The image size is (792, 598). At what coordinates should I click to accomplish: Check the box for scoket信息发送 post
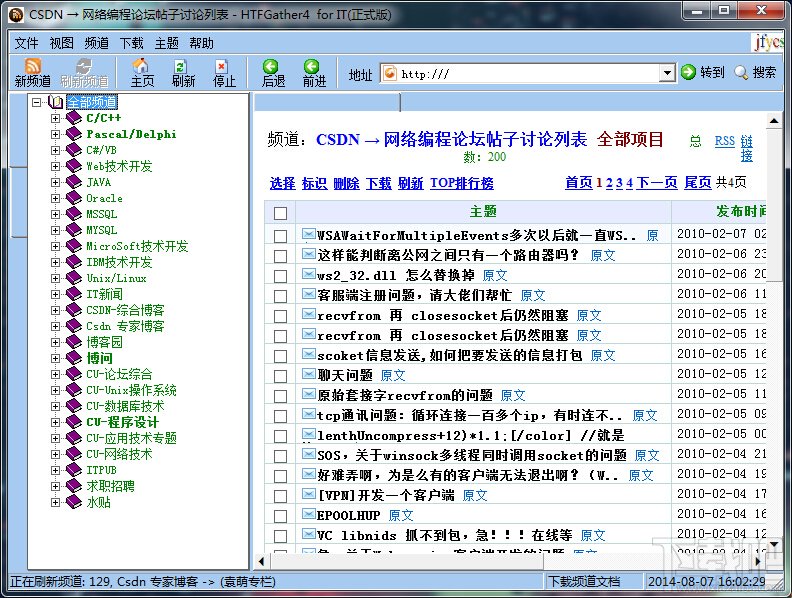point(280,356)
